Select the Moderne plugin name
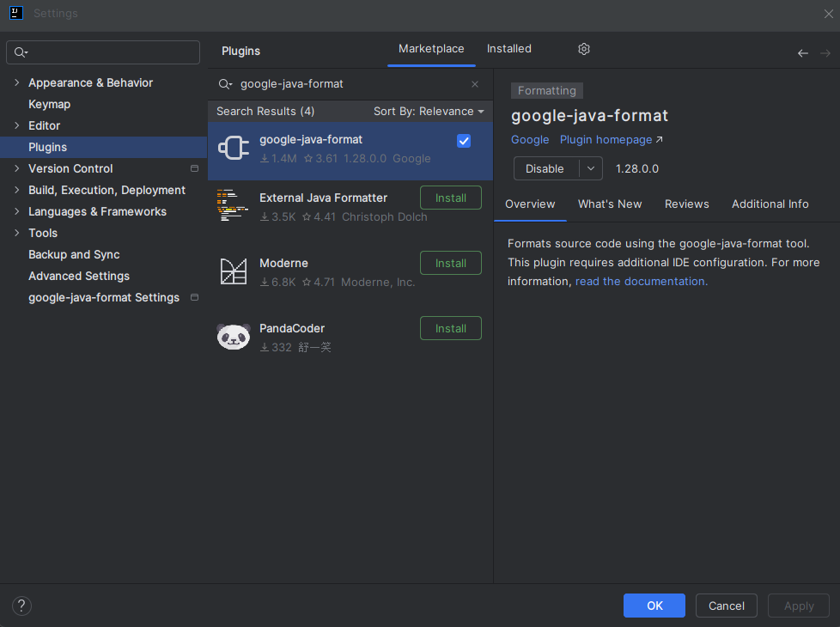This screenshot has height=627, width=840. (283, 263)
